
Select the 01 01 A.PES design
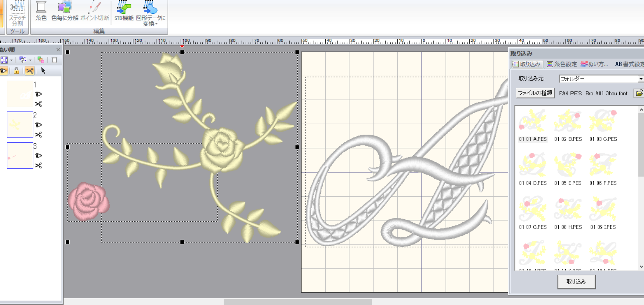click(533, 125)
